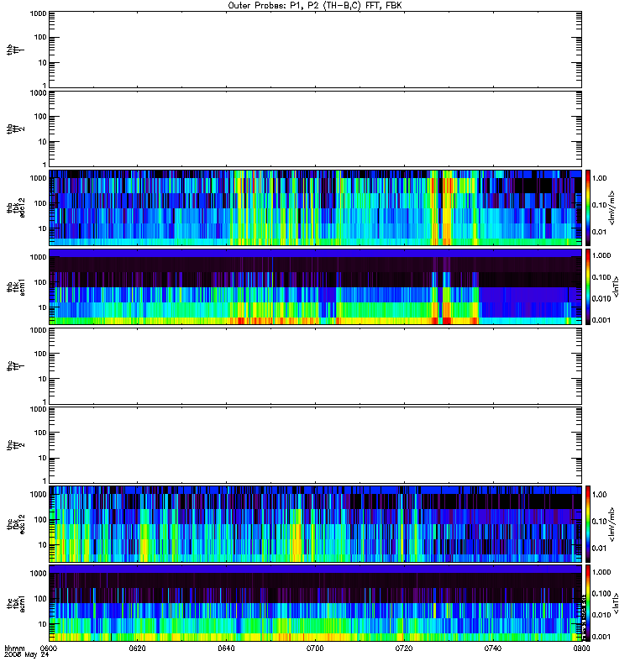The width and height of the screenshot is (630, 672).
Task: Click the "thc fbk edc12" y-axis panel label
Action: coord(15,523)
